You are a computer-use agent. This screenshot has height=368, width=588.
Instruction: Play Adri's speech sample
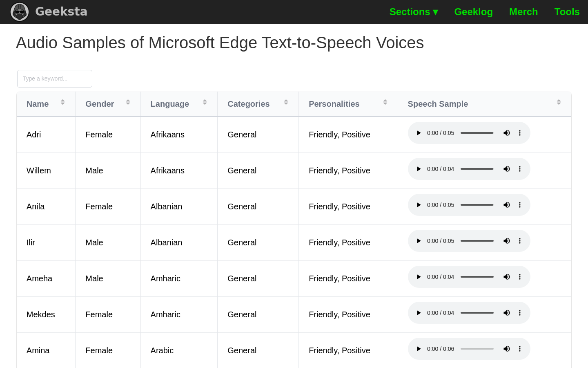(x=419, y=133)
